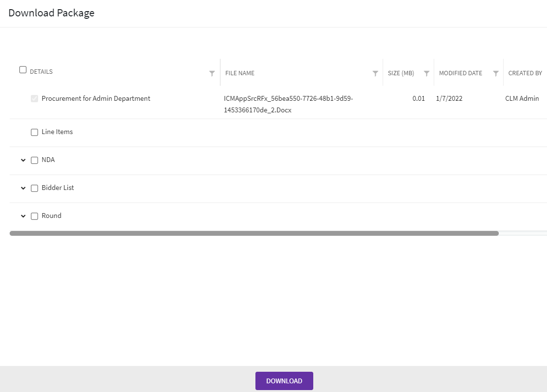
Task: Sort by Size (MB) column header
Action: click(x=400, y=73)
